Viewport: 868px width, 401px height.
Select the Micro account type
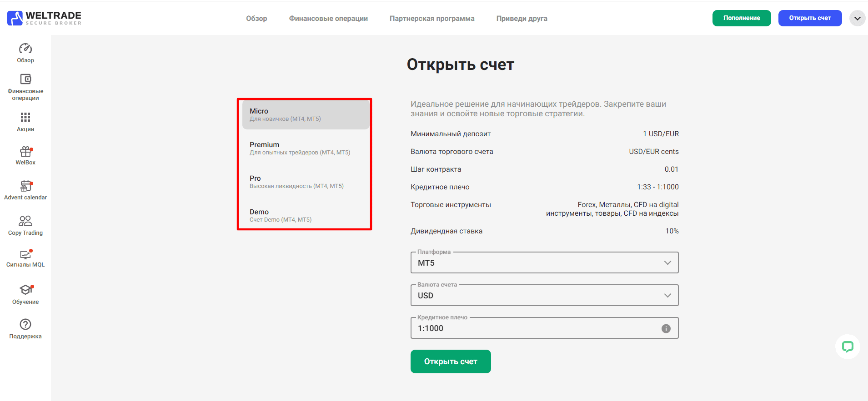pyautogui.click(x=306, y=115)
